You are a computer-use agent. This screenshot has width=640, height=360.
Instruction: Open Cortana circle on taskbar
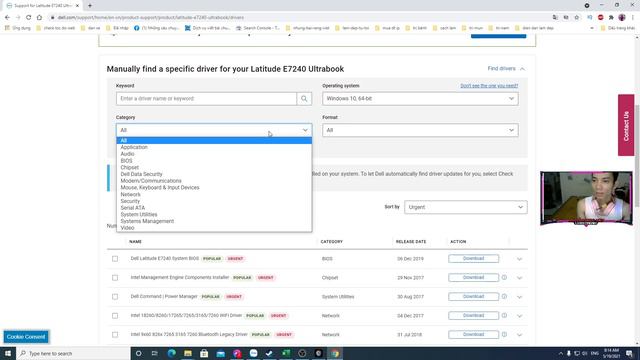138,353
